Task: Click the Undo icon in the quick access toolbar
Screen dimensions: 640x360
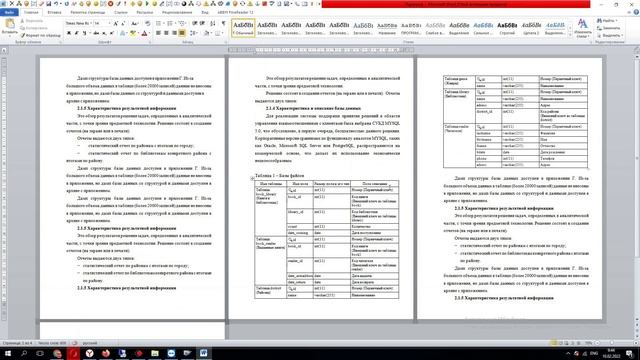Action: click(56, 4)
